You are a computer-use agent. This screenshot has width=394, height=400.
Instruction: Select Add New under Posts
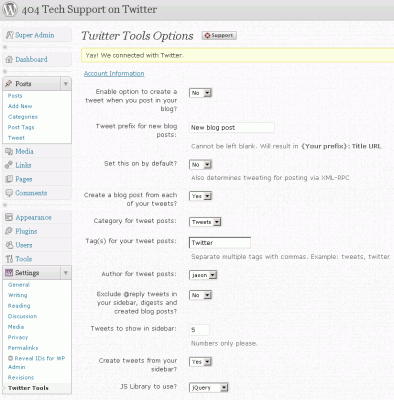click(20, 106)
